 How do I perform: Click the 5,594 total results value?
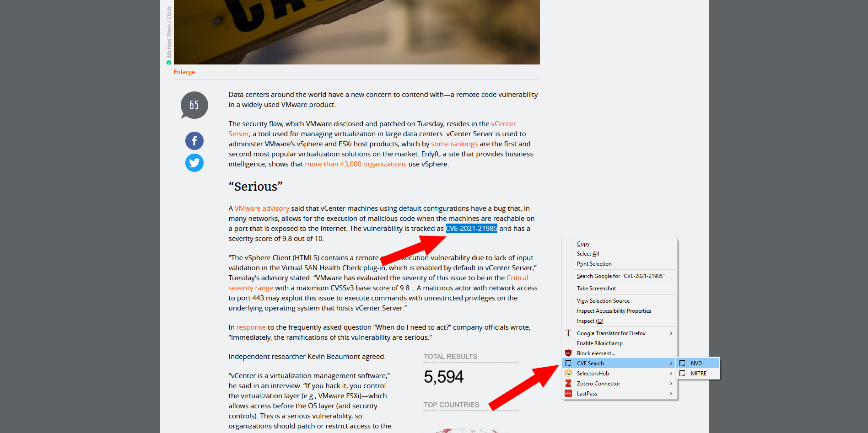point(443,377)
